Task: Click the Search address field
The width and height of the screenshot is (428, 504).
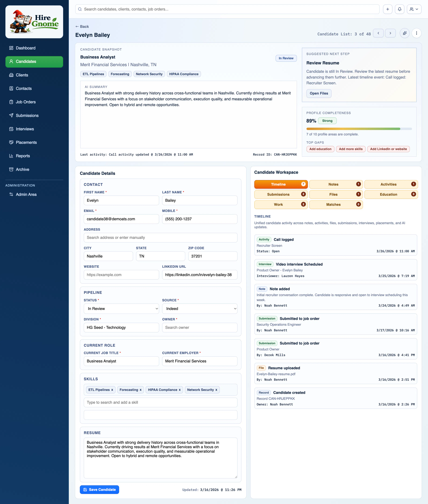Action: (x=160, y=238)
